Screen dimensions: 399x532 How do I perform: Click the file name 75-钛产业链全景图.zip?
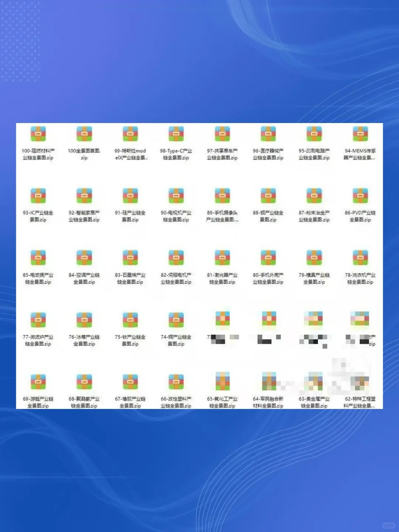[130, 340]
